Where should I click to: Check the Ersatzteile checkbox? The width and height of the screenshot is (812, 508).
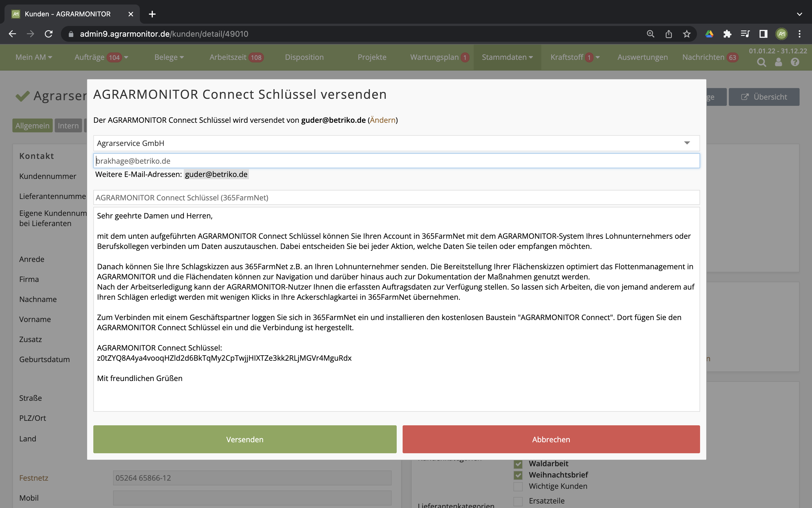coord(518,501)
